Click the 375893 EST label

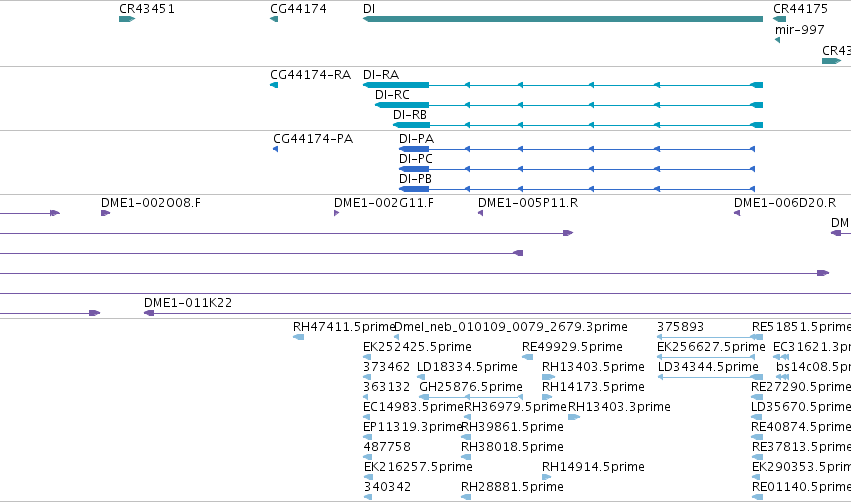tap(681, 327)
